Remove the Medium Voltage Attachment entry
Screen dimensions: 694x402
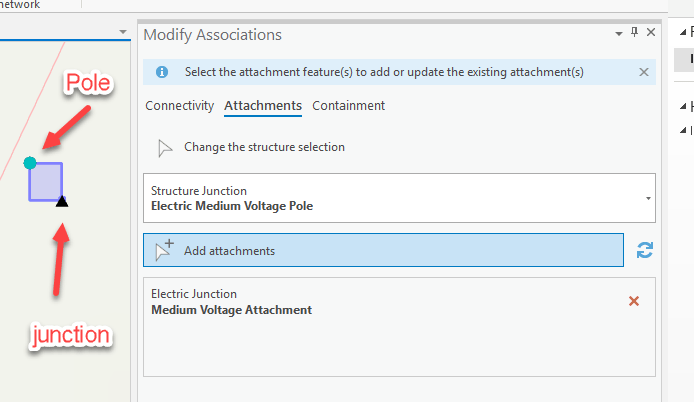tap(634, 301)
